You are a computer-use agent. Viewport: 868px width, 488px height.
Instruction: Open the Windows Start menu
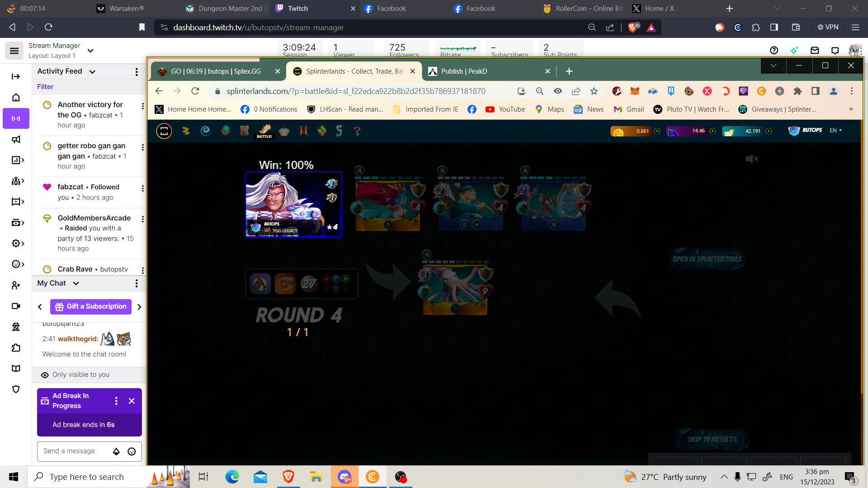14,477
